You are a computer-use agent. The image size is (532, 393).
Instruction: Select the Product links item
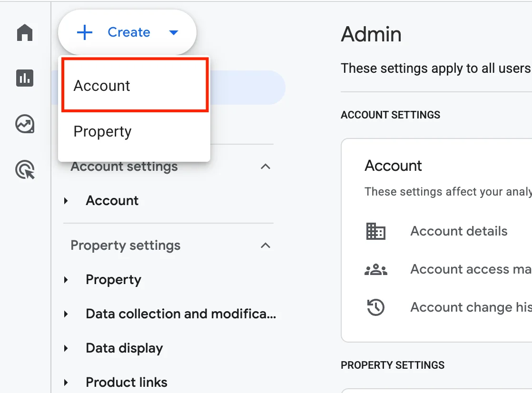[127, 383]
